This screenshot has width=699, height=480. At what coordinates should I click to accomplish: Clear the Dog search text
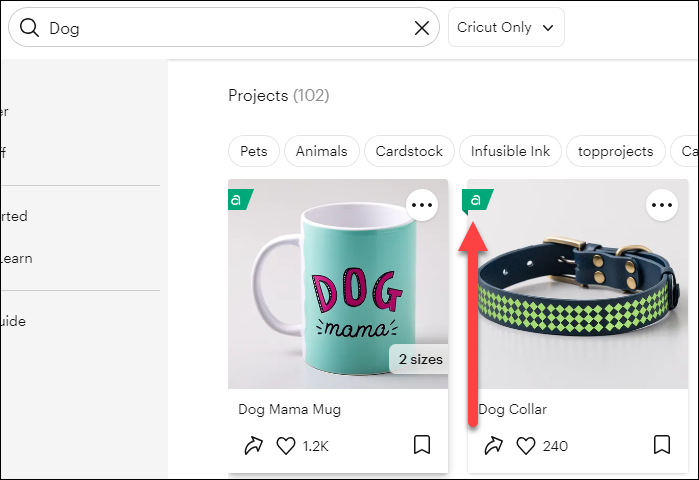(x=422, y=28)
